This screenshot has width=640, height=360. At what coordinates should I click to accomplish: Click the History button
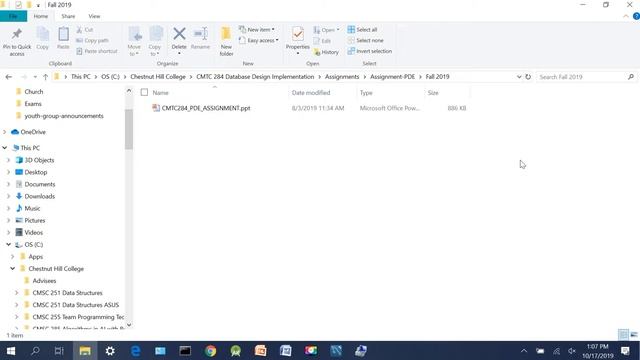click(x=326, y=52)
